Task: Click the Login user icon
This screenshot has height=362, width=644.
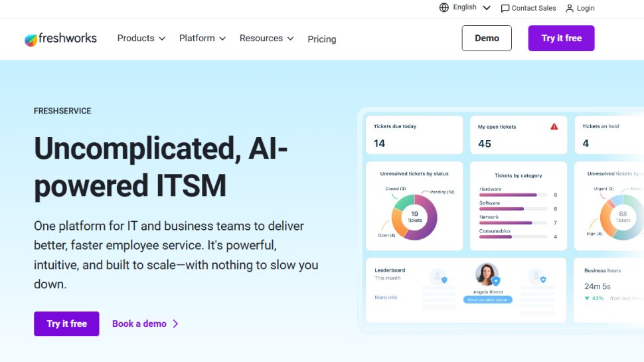Action: point(570,8)
